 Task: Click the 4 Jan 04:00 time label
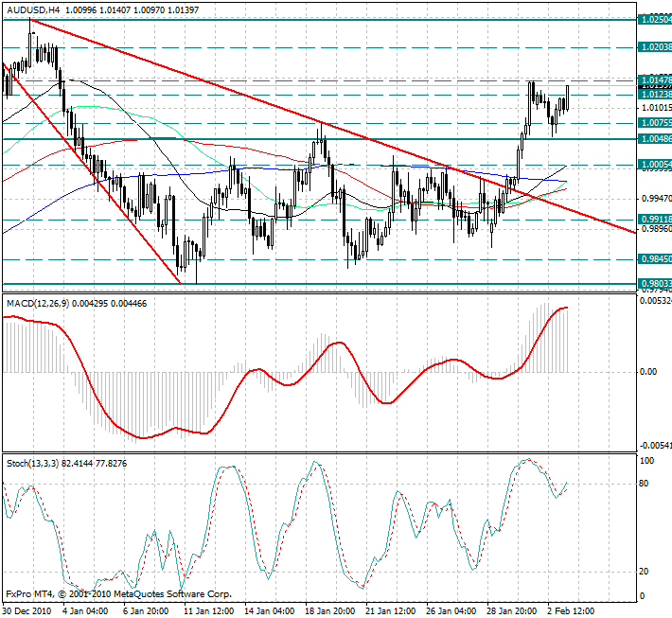point(85,610)
